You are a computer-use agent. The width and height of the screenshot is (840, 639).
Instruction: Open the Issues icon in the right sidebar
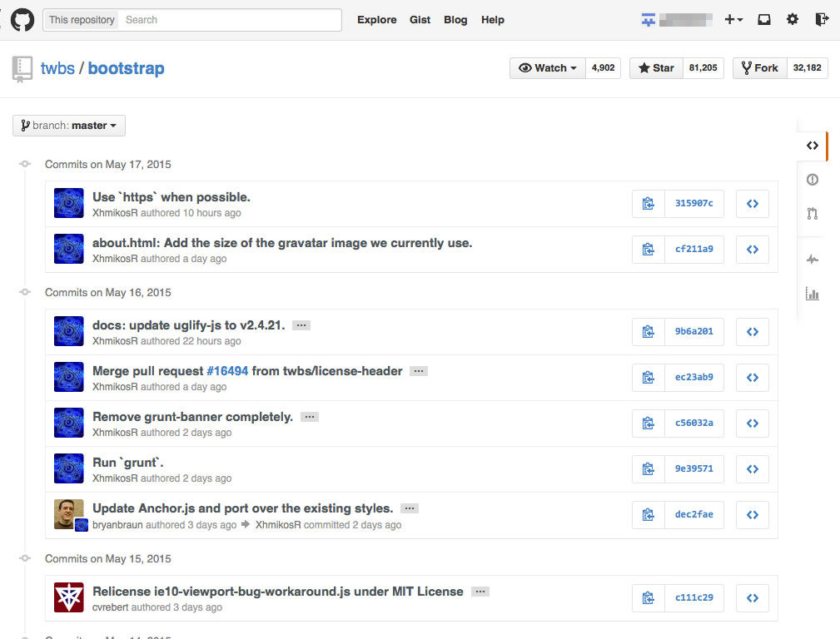click(812, 179)
